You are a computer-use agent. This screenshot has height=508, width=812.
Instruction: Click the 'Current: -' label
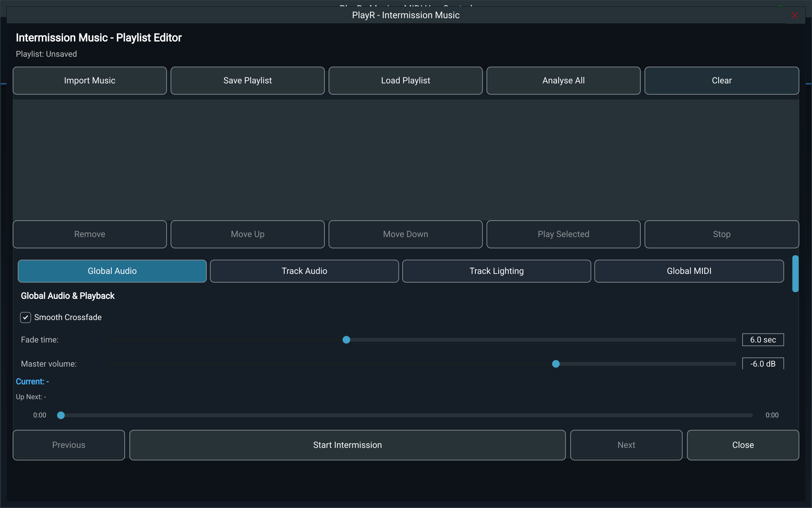(x=33, y=382)
